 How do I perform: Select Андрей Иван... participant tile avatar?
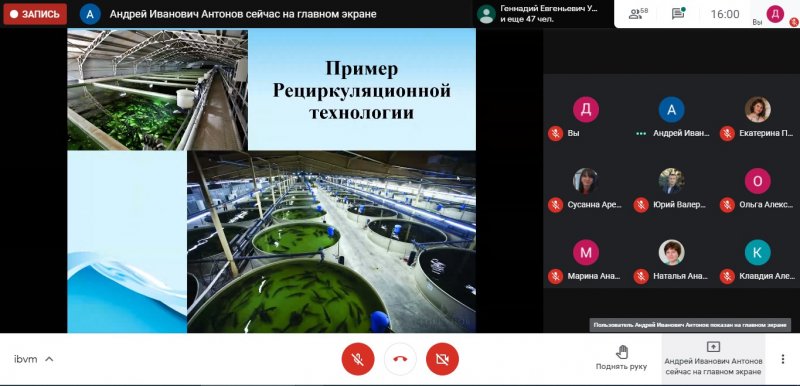(x=671, y=110)
